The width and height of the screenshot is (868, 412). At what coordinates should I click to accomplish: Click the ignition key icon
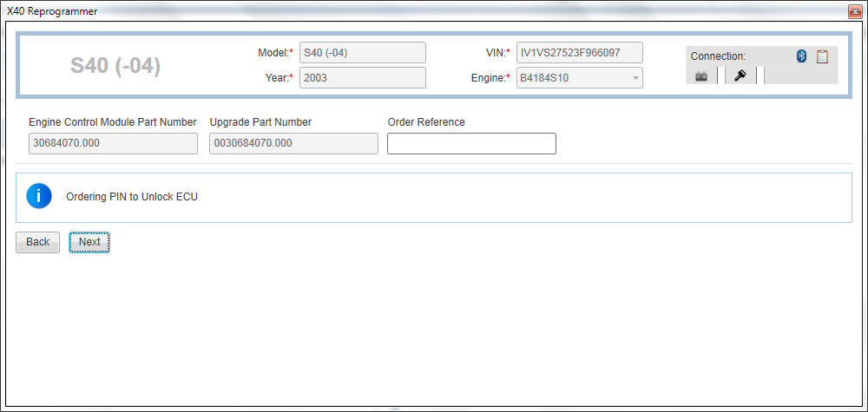tap(740, 76)
